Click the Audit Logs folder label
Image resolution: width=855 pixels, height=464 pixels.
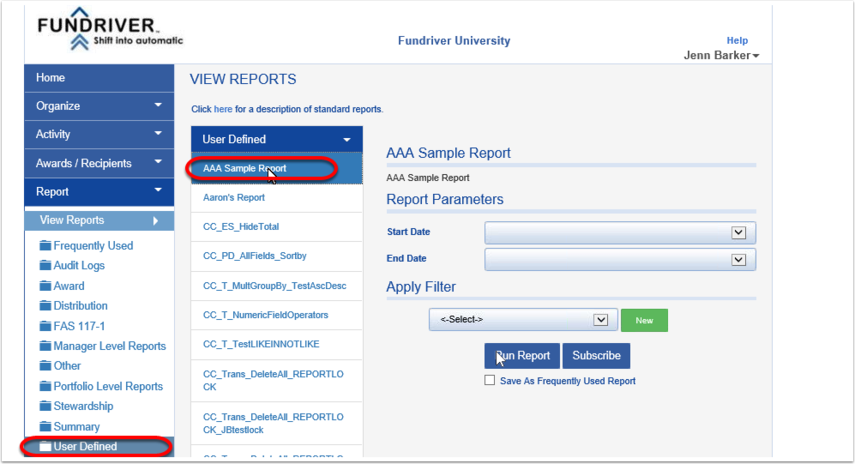[x=79, y=265]
